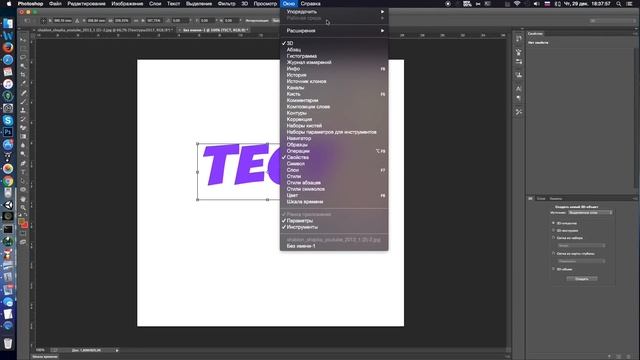Image resolution: width=640 pixels, height=360 pixels.
Task: Select the Eyedropper tool
Action: 23,83
